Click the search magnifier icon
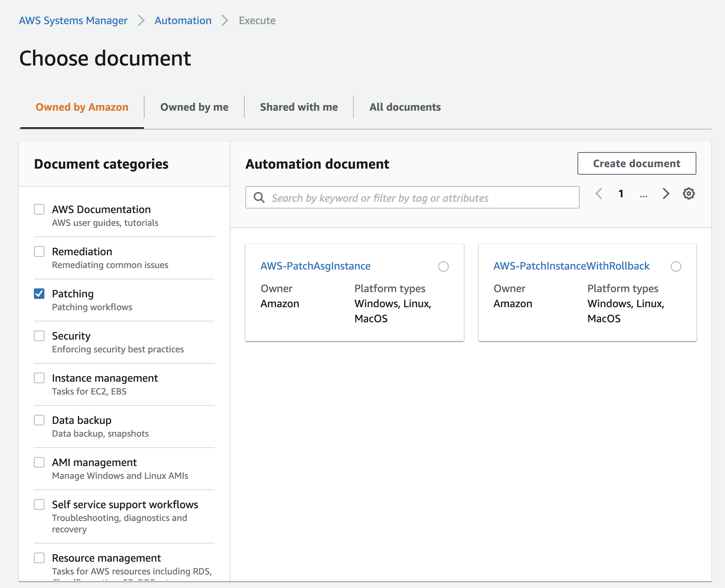 pyautogui.click(x=259, y=197)
